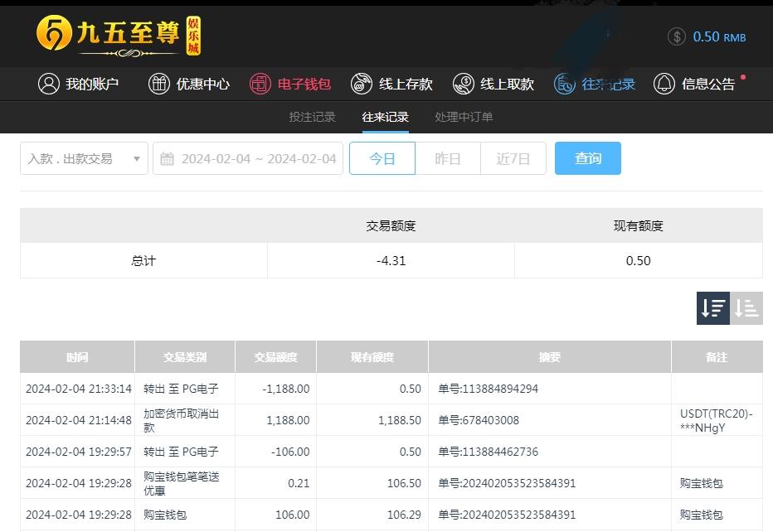Sort records in ascending order
Viewport: 773px width, 532px height.
coord(746,308)
